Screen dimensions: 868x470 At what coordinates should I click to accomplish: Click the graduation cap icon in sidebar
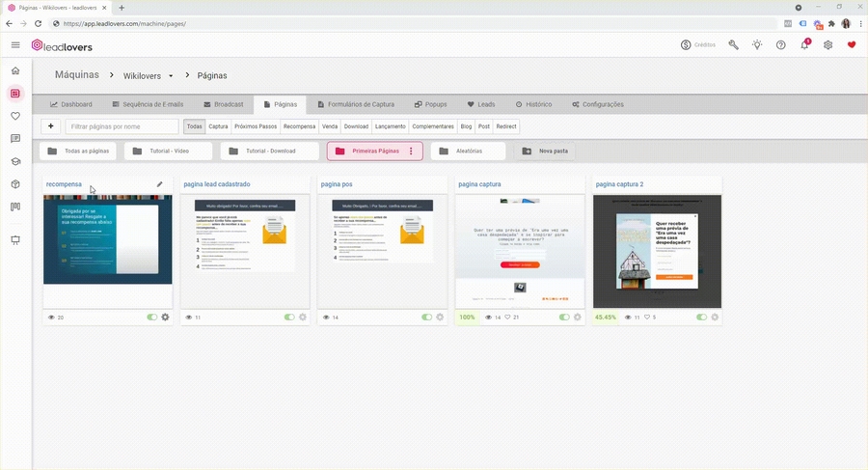pos(14,161)
